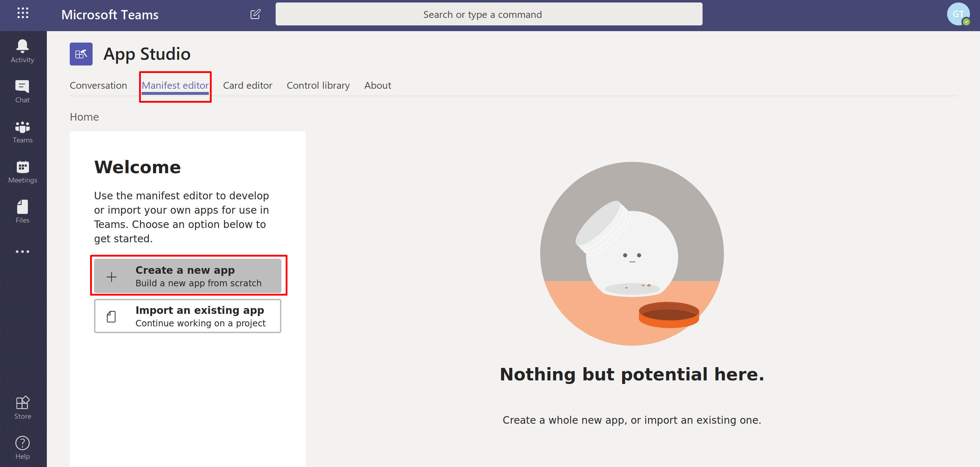Open Files in the left rail

[x=23, y=211]
